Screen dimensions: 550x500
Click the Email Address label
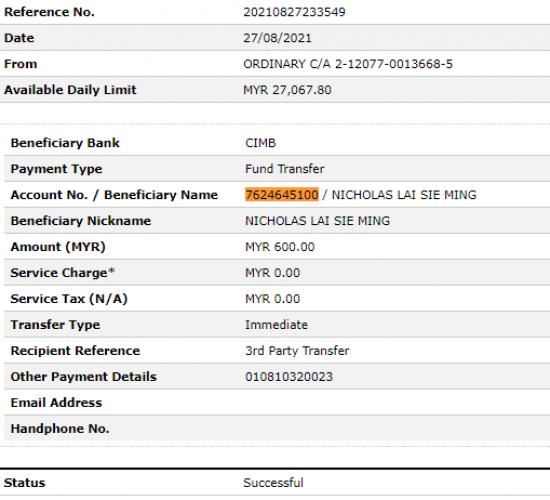click(56, 402)
